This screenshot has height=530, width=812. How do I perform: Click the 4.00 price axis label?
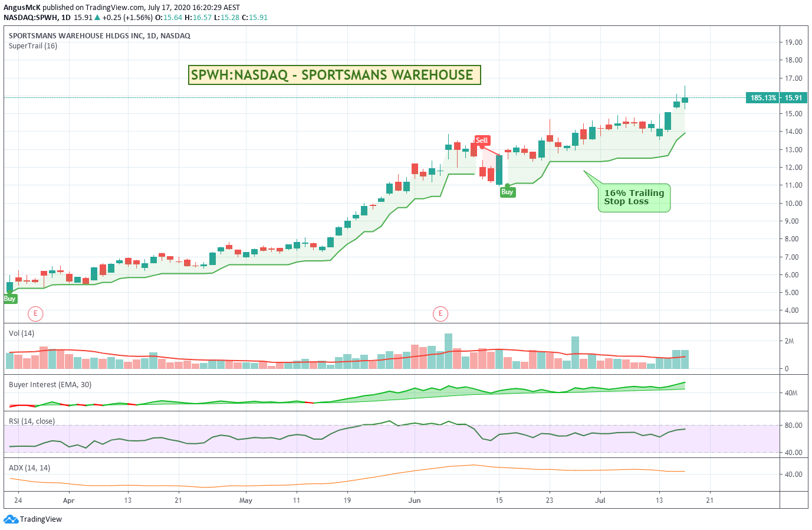[791, 310]
